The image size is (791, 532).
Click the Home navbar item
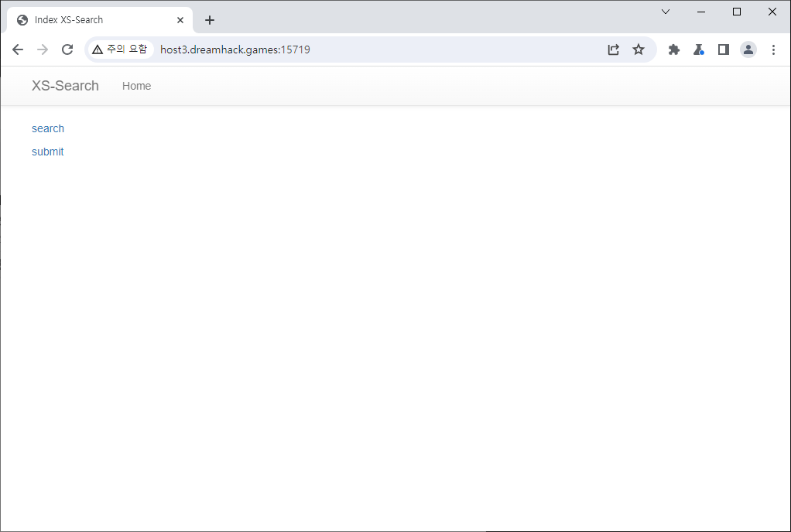click(136, 86)
